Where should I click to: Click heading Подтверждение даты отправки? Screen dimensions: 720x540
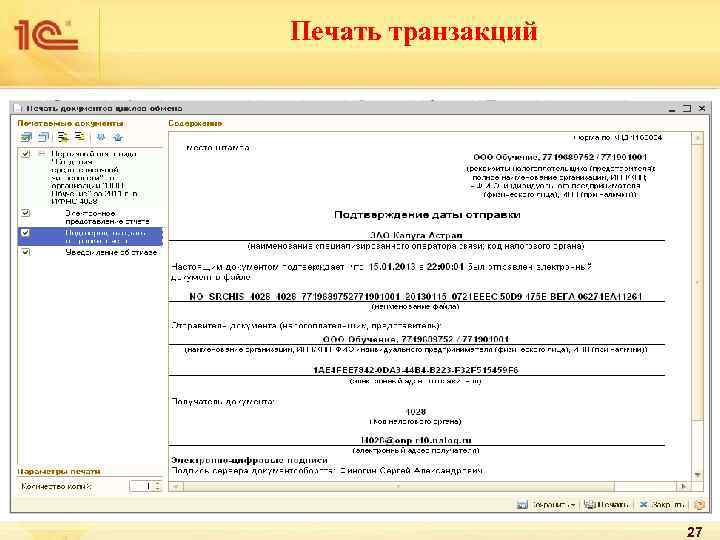click(x=427, y=214)
